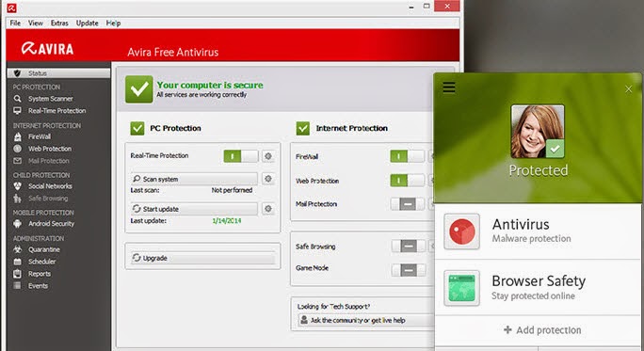Toggle the Web Protection switch

407,181
